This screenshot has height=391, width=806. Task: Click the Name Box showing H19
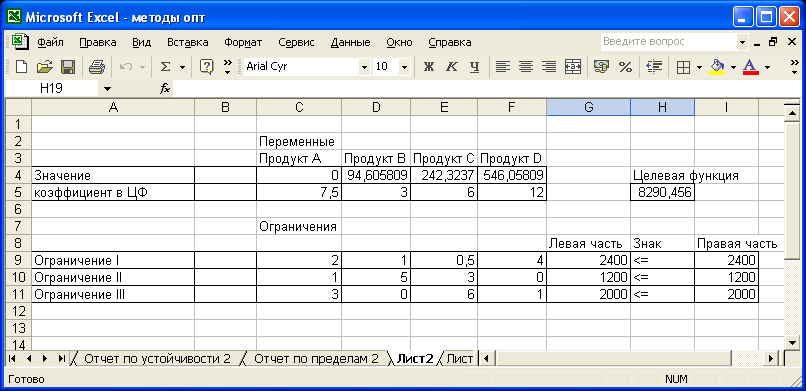point(51,89)
